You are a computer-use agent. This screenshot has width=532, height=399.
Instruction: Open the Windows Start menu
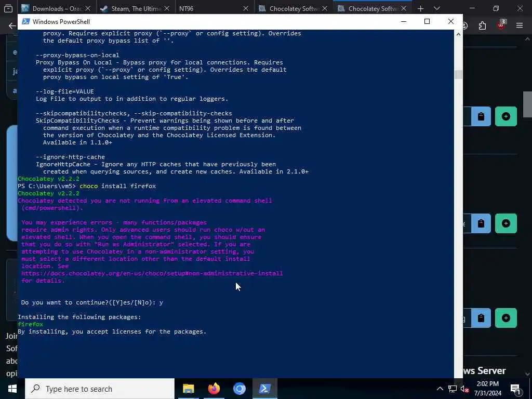(x=12, y=389)
